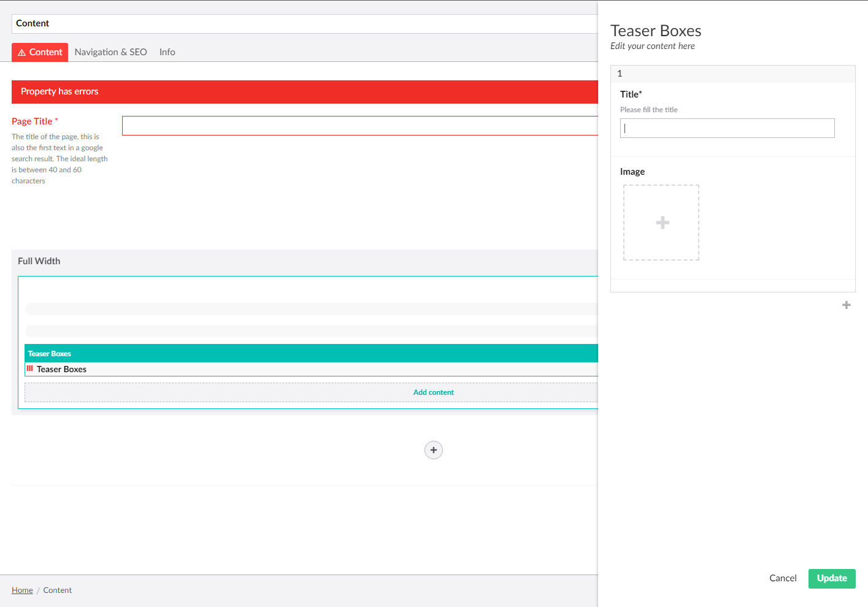Open the Info tab
This screenshot has height=607, width=868.
[167, 52]
